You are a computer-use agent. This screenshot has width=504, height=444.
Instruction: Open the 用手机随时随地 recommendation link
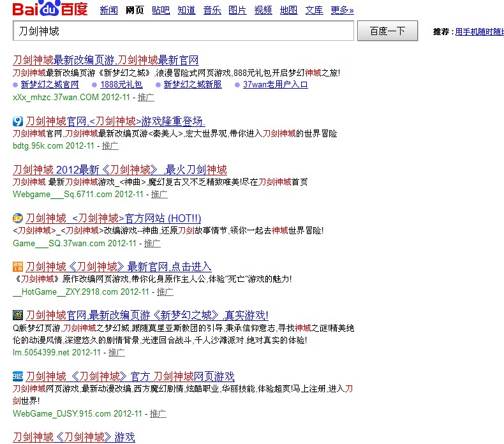[479, 31]
